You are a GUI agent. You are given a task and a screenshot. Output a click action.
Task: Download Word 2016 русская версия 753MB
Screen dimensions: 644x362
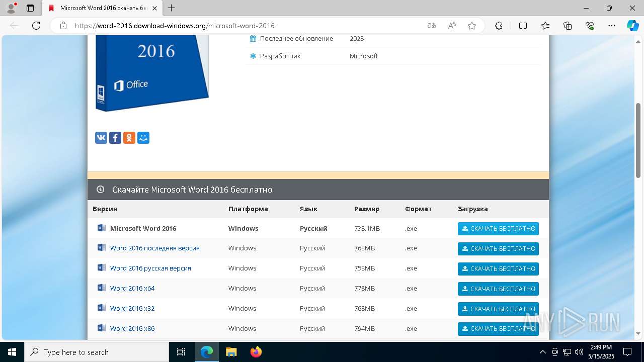498,269
